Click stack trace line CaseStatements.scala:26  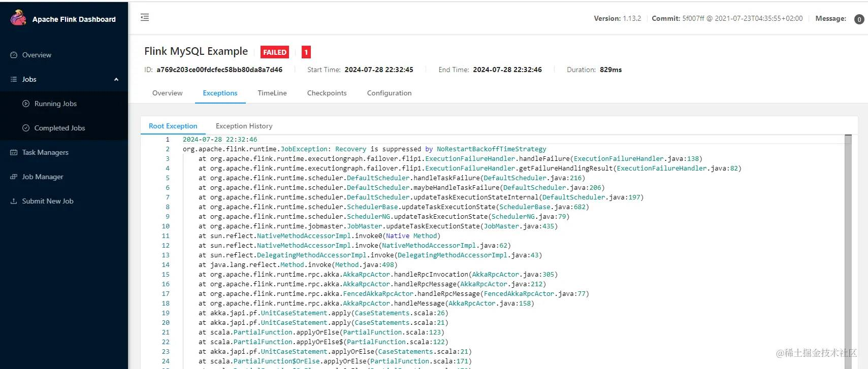[x=324, y=313]
